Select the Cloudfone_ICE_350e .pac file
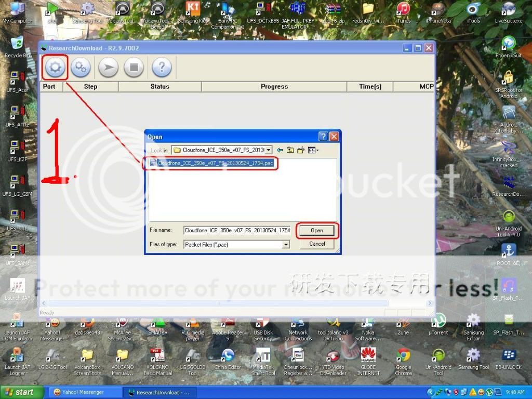This screenshot has width=532, height=399. point(215,163)
